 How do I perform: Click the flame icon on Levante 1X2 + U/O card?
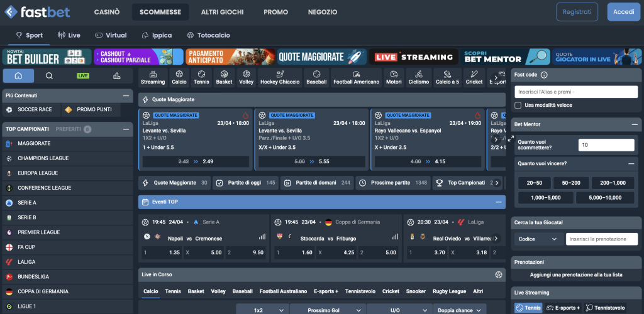246,116
